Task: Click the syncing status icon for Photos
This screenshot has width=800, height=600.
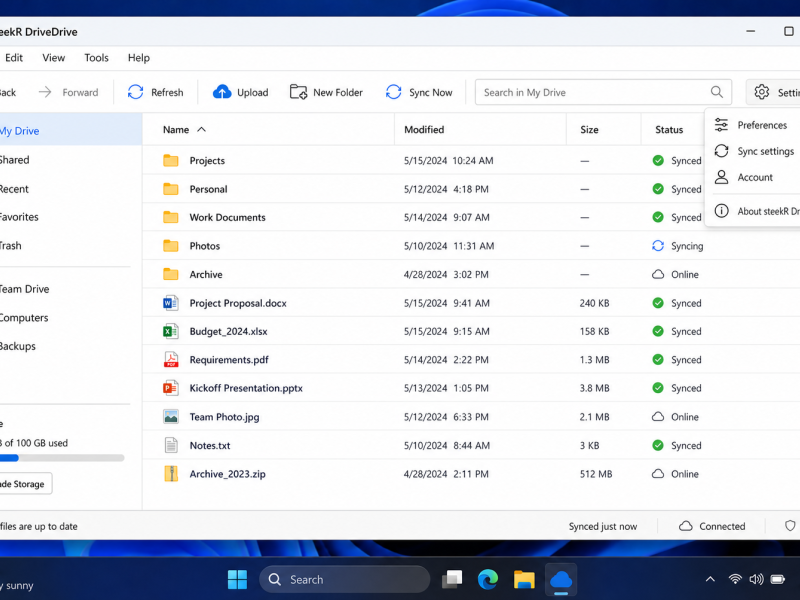Action: tap(658, 246)
